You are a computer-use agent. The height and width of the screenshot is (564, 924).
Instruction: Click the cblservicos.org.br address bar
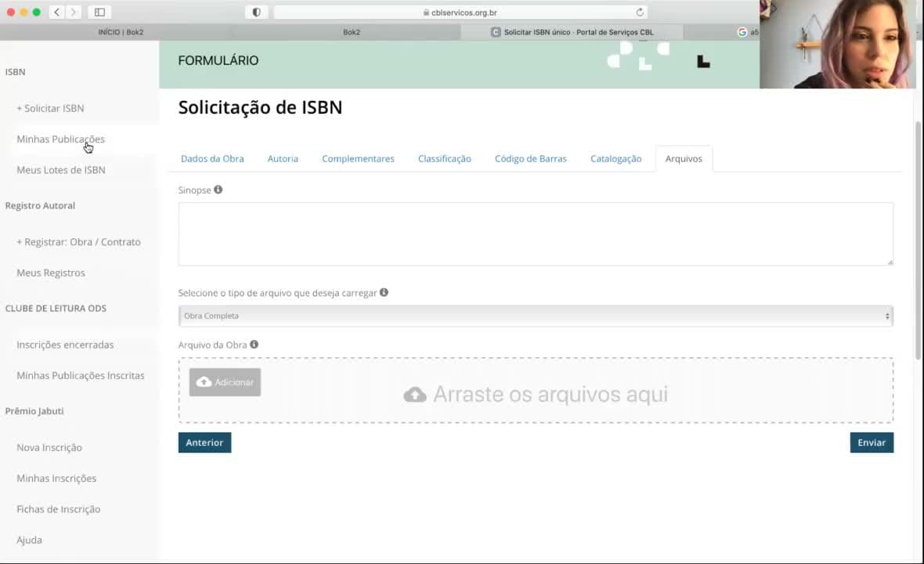460,13
